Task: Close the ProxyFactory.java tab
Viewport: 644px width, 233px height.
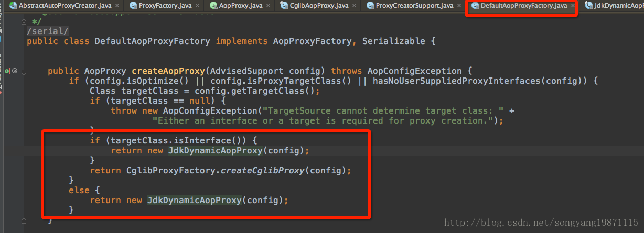Action: tap(197, 6)
